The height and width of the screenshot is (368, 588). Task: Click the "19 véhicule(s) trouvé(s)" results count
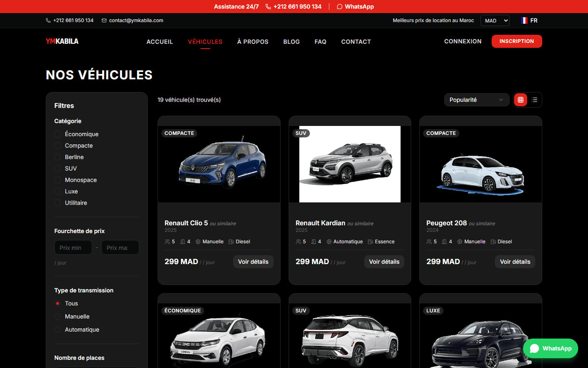point(189,100)
